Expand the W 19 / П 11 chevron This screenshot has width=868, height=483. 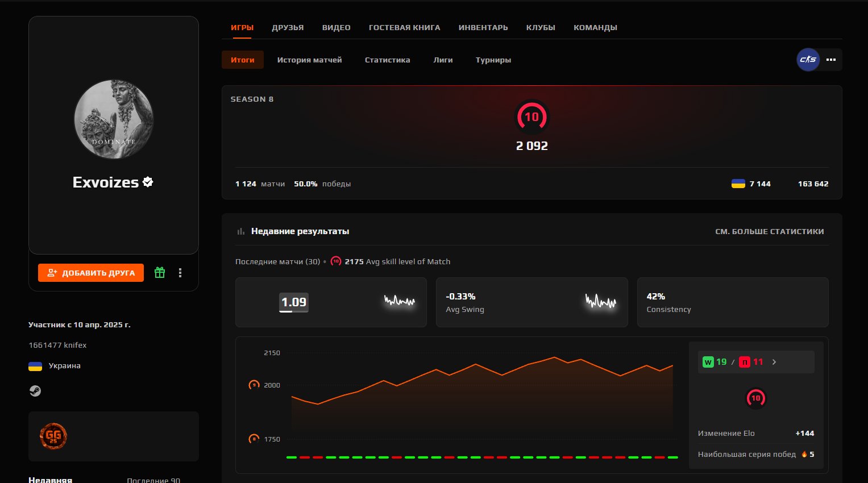click(774, 362)
